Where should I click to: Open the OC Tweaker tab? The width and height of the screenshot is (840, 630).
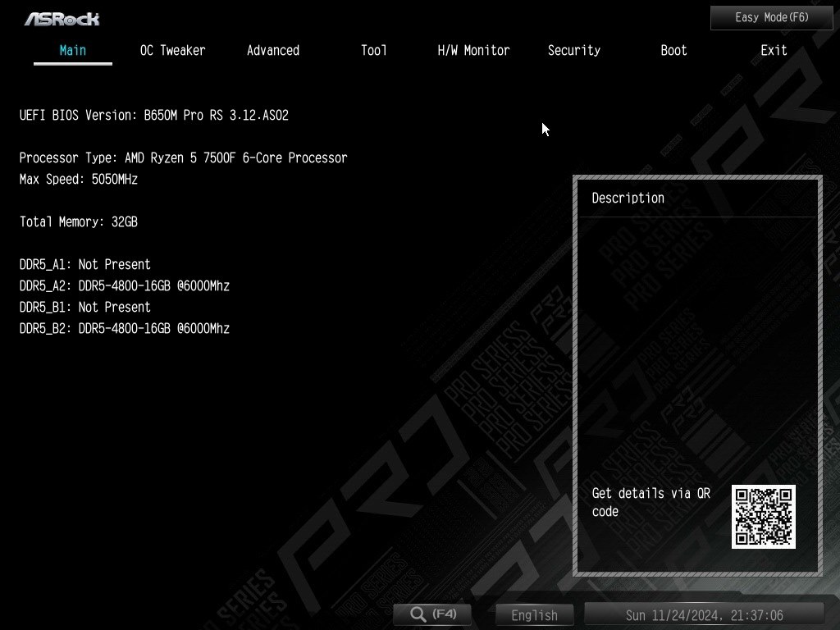tap(172, 51)
